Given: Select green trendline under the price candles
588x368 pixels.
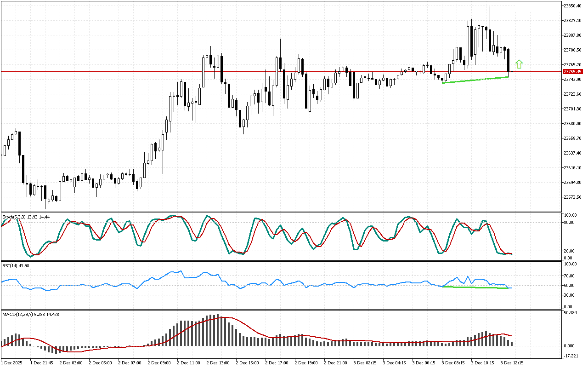Looking at the screenshot, I should click(x=475, y=80).
